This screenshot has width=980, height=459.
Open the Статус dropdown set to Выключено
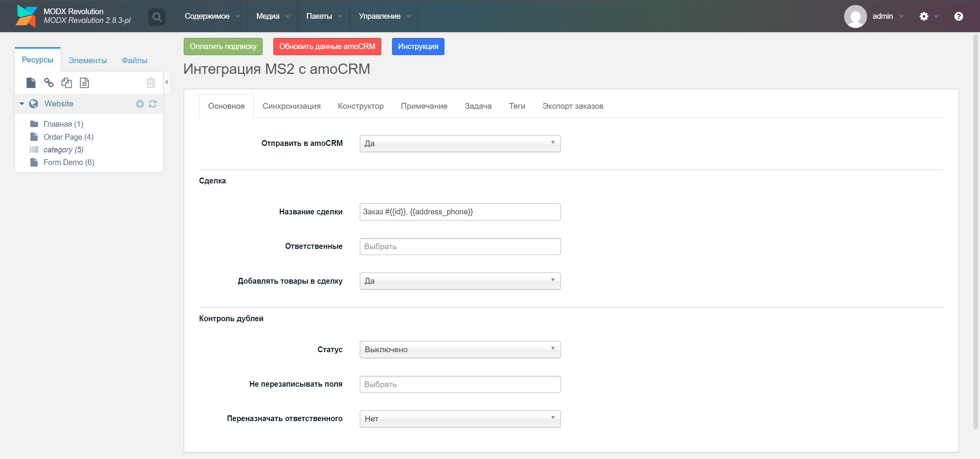tap(460, 350)
